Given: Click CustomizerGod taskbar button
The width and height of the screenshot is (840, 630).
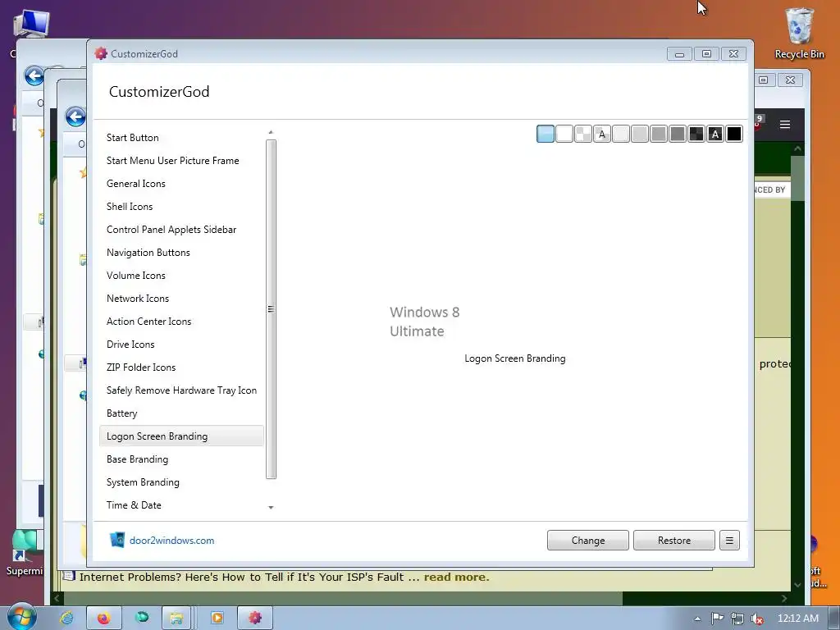Looking at the screenshot, I should pyautogui.click(x=255, y=619).
